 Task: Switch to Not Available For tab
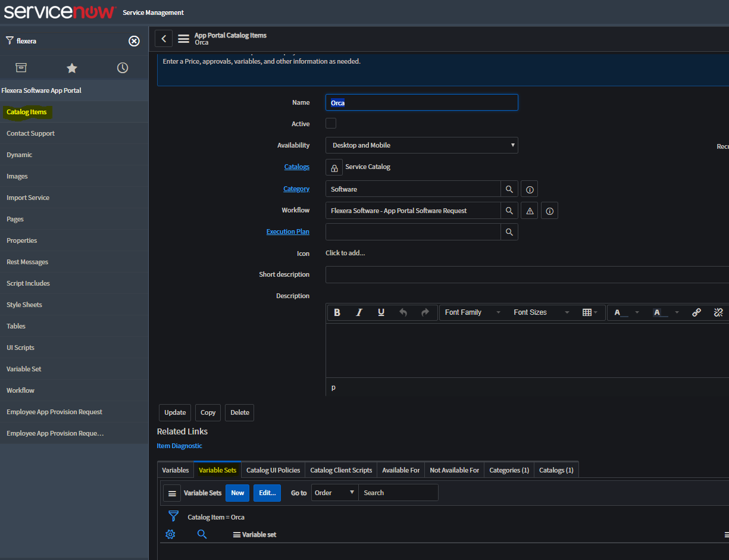(x=455, y=470)
